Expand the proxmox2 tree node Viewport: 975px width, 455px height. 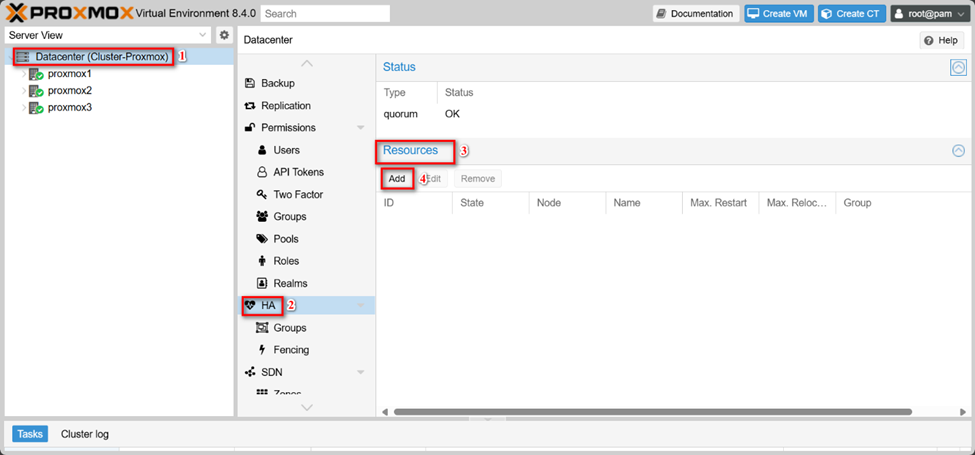tap(22, 91)
